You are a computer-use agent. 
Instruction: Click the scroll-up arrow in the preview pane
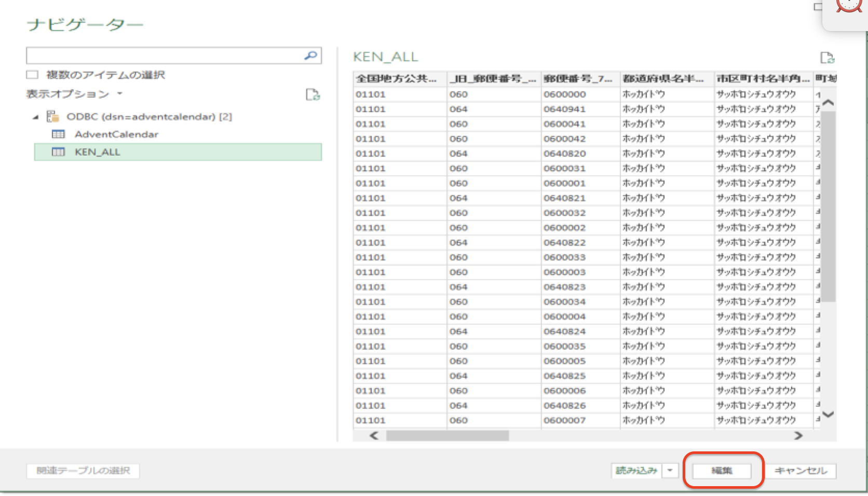click(x=829, y=103)
